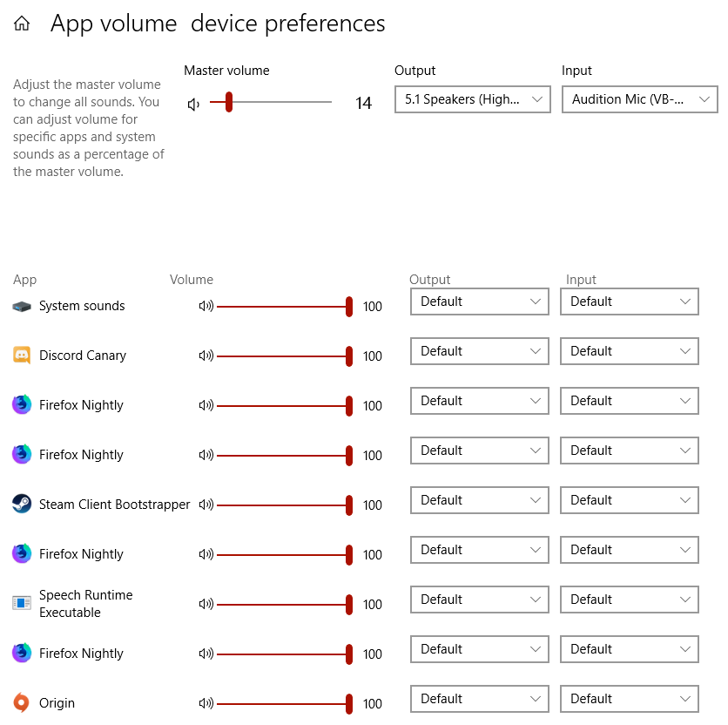Click the first Firefox Nightly app icon
The height and width of the screenshot is (725, 728).
pyautogui.click(x=24, y=404)
